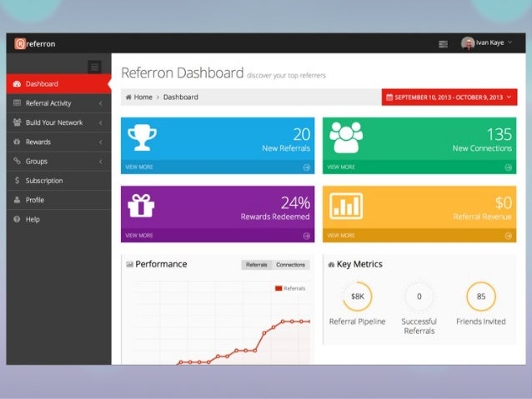Go to Home breadcrumb link
Screen dimensions: 532x399
(143, 97)
